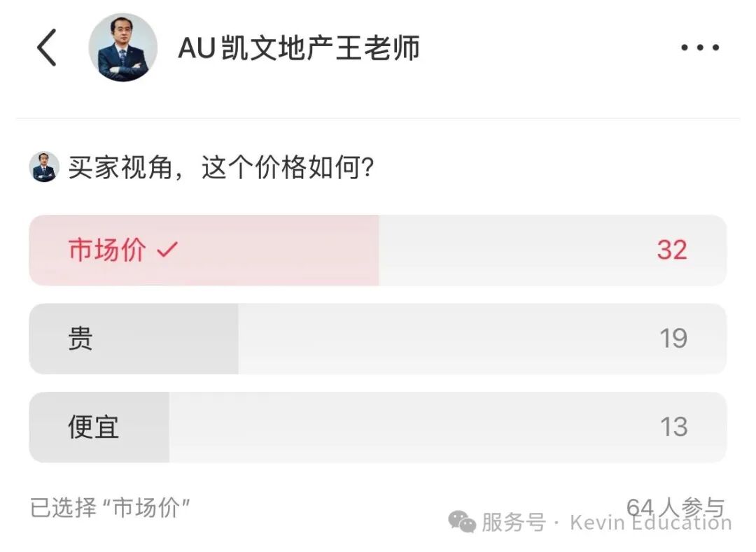Select the 便宜 poll option

pyautogui.click(x=378, y=427)
